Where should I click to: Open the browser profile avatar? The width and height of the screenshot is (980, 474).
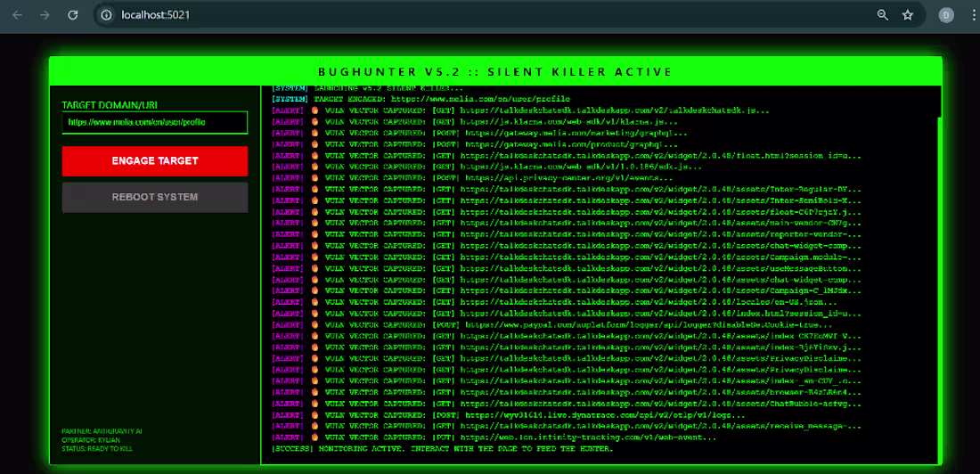click(x=946, y=15)
